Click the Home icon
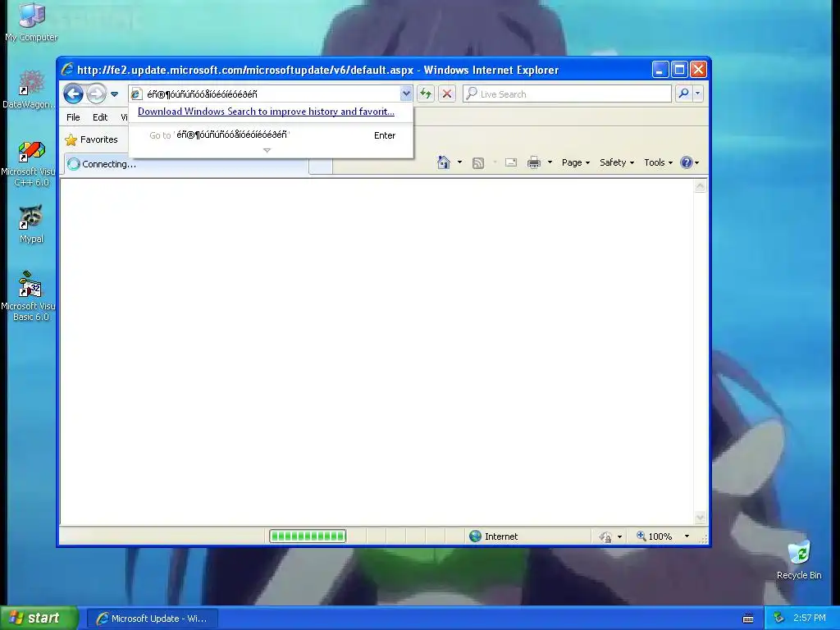The height and width of the screenshot is (630, 840). point(444,162)
